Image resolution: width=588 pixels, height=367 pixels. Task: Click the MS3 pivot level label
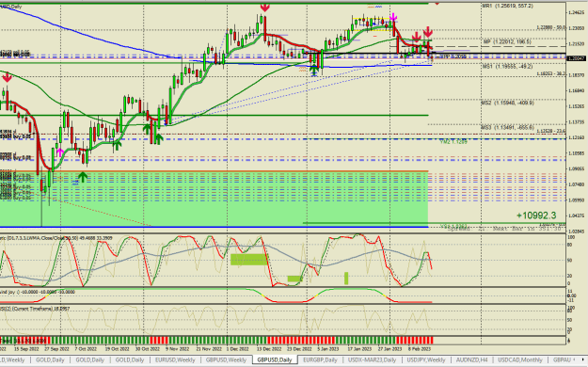pos(507,128)
